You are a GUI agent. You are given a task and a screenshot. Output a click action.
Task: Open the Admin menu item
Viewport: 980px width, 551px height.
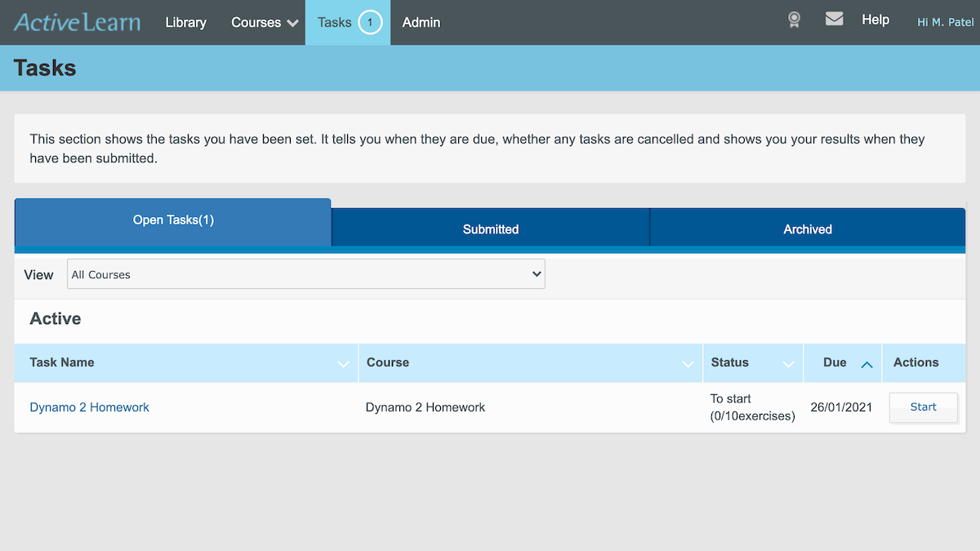421,22
